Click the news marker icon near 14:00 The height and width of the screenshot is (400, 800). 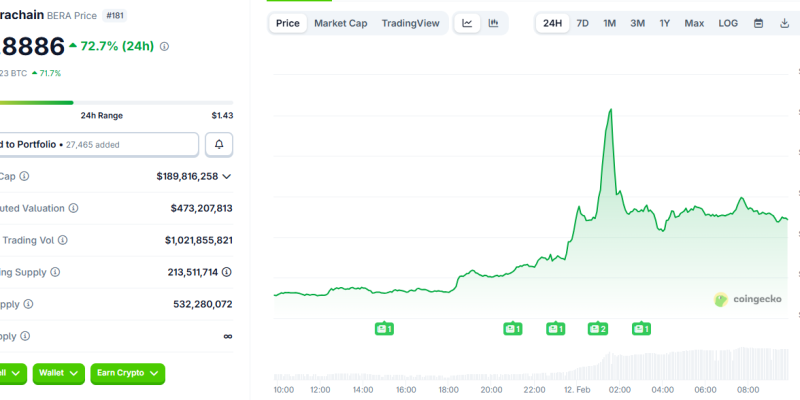[x=383, y=328]
